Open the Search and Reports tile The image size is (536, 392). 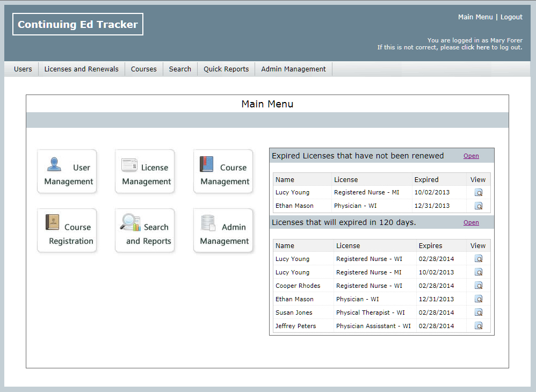click(x=145, y=231)
